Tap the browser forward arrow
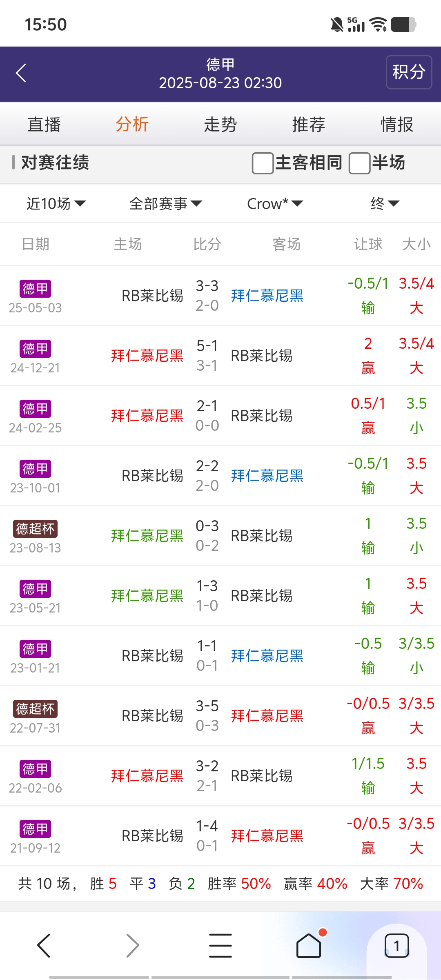 click(132, 945)
